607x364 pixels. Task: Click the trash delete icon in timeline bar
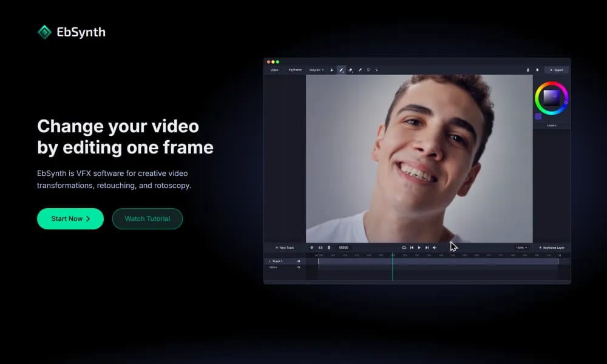329,248
